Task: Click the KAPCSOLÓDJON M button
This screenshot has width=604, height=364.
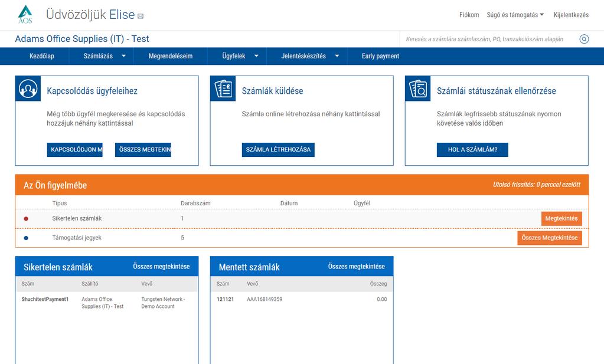Action: (x=75, y=150)
